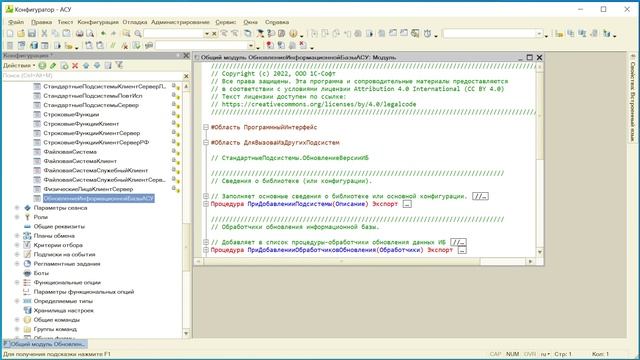Open the Файл menu
Screen dimensions: 640x360
point(16,22)
